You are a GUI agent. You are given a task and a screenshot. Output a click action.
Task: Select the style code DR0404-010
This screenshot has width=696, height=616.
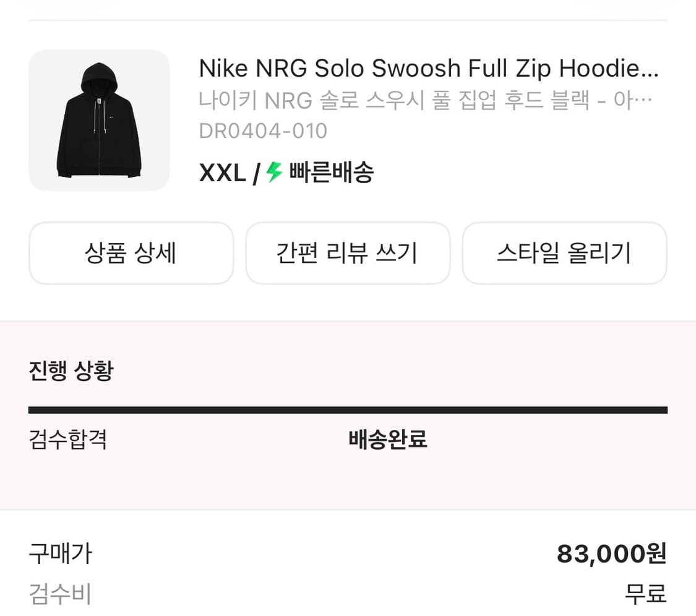click(262, 131)
